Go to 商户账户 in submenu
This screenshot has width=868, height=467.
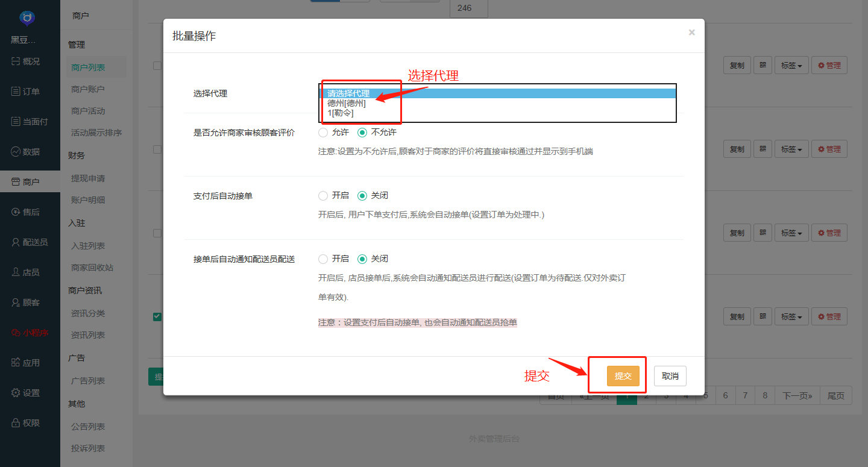pos(88,89)
